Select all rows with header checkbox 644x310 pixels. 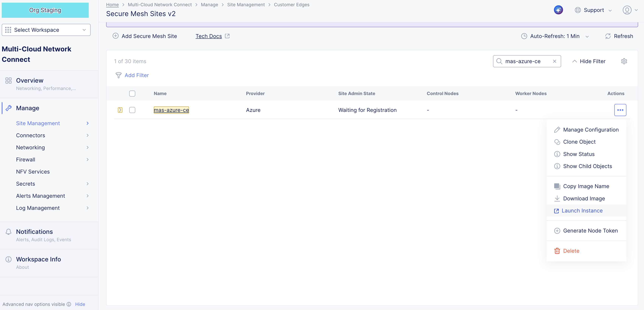click(132, 93)
